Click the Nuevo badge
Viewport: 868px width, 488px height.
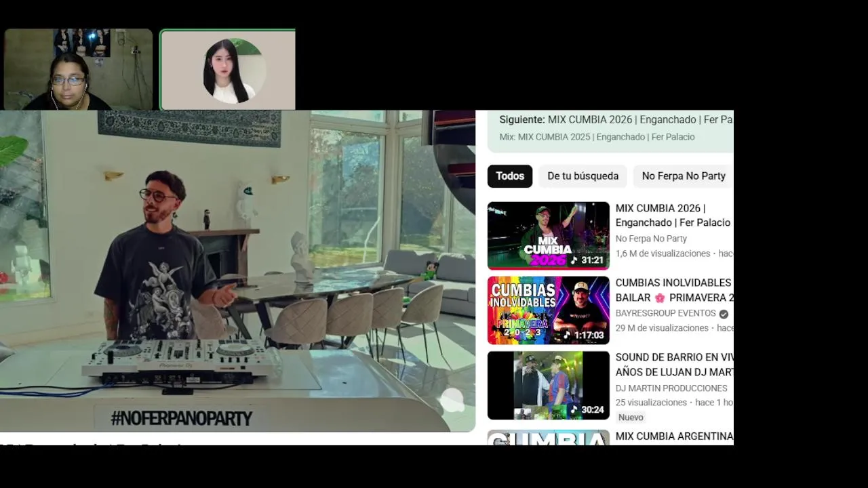click(x=631, y=418)
